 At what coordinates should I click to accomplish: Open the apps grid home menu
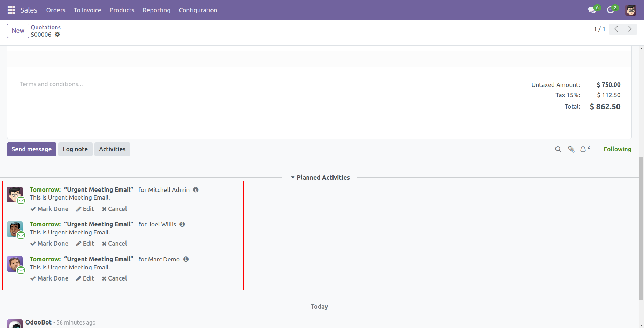tap(11, 10)
